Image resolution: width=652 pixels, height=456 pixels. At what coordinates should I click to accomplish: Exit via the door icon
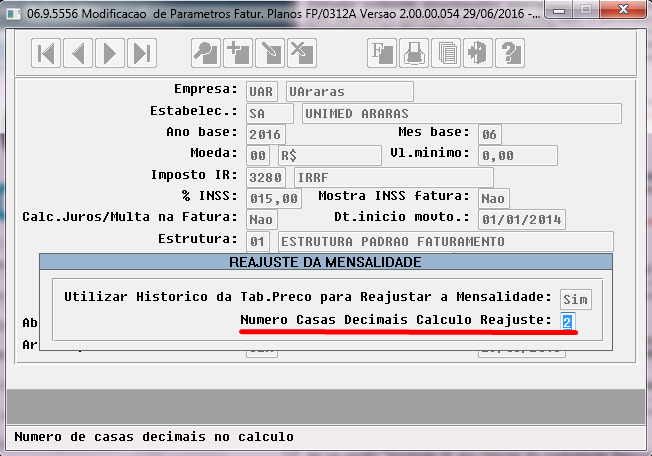(478, 53)
